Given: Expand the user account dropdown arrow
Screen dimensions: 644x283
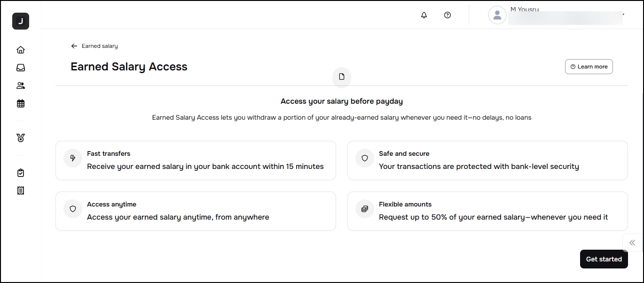Looking at the screenshot, I should pyautogui.click(x=623, y=15).
